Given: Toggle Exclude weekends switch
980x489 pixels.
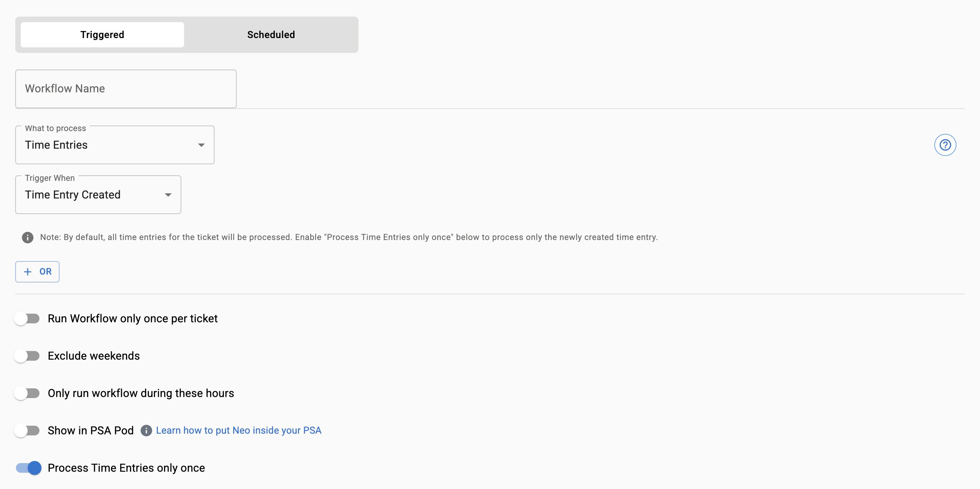Looking at the screenshot, I should (x=27, y=356).
